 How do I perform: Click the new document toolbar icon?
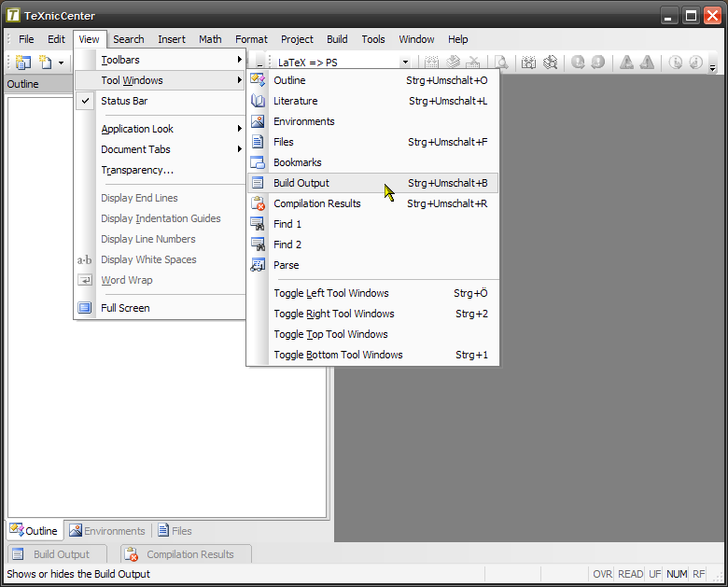[45, 62]
